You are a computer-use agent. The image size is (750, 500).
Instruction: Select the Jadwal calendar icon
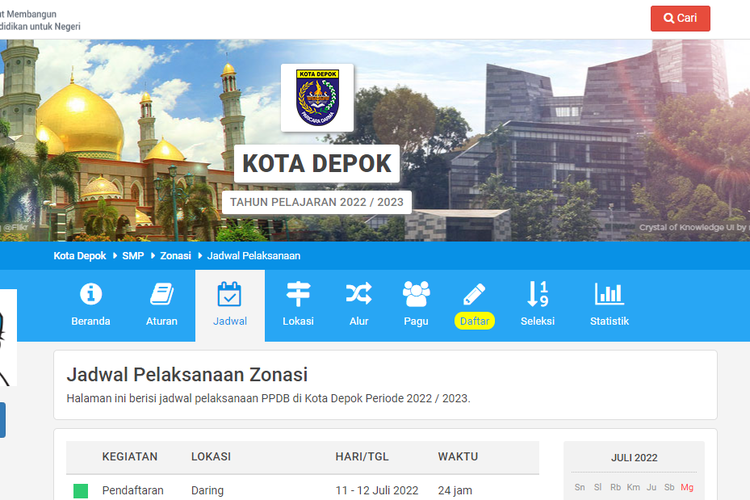(x=230, y=293)
